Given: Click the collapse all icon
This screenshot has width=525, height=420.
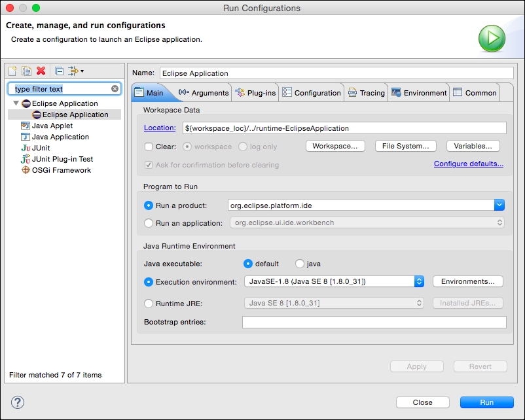Looking at the screenshot, I should [x=59, y=71].
